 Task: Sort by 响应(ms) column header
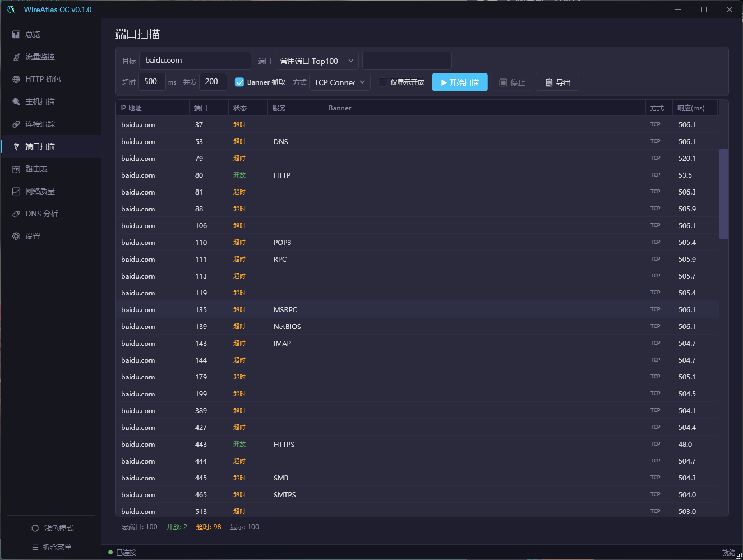click(695, 108)
